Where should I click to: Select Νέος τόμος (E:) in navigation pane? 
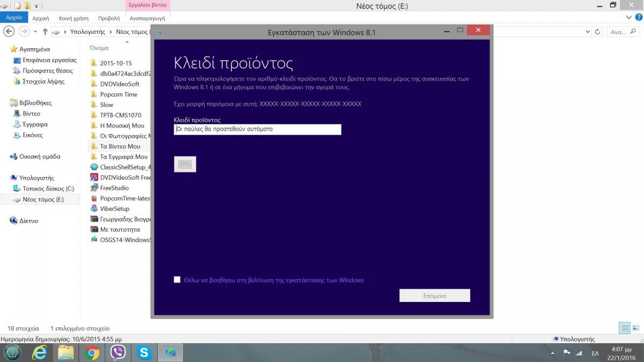43,199
